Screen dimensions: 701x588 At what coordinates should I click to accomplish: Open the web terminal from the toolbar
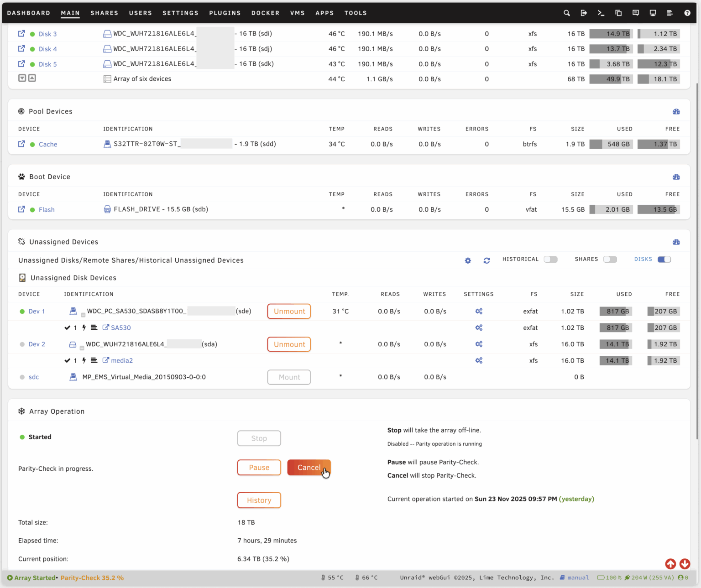[x=601, y=13]
